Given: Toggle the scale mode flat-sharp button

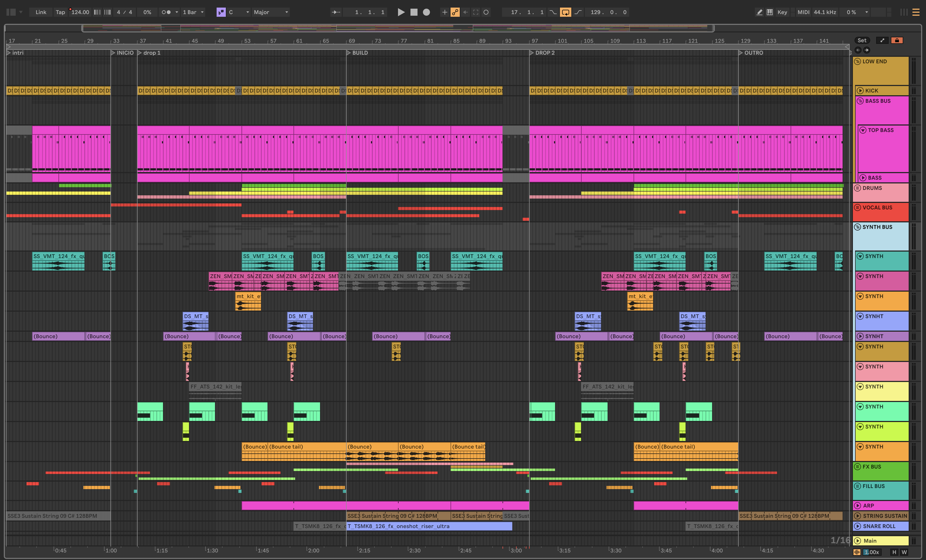Looking at the screenshot, I should tap(221, 12).
